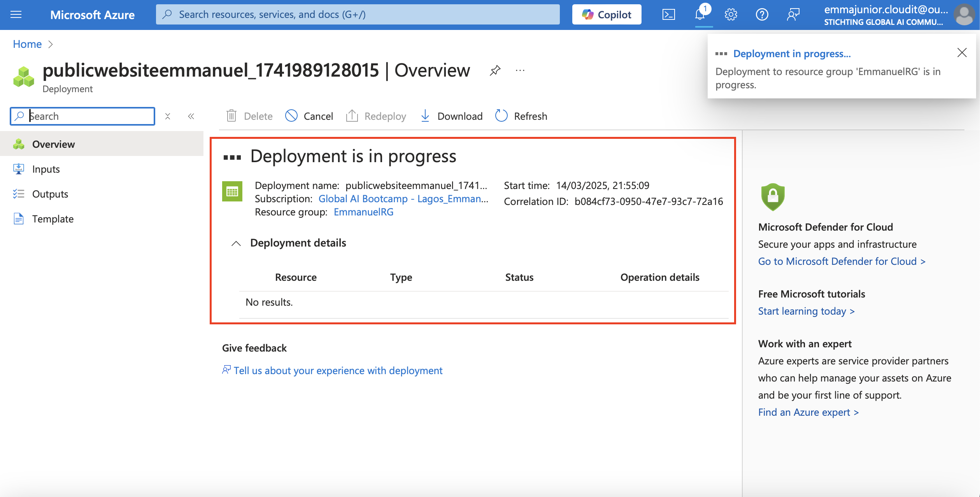
Task: Download the deployment
Action: click(451, 116)
